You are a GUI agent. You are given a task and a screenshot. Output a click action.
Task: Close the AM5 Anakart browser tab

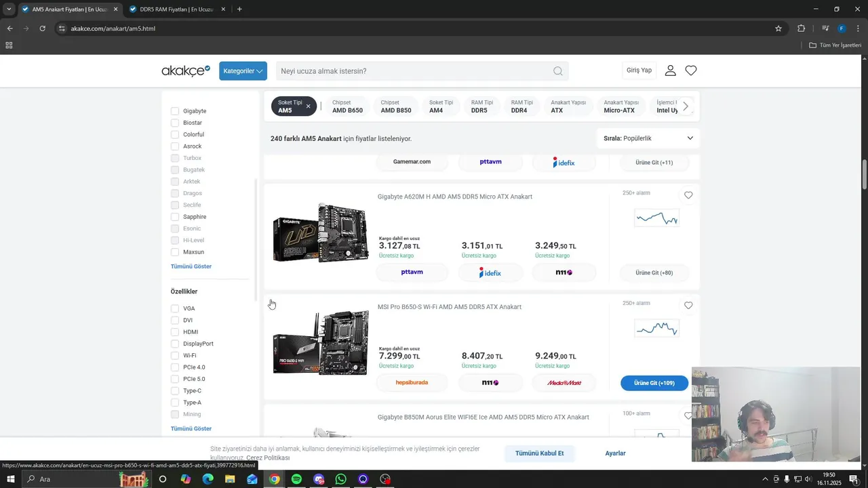coord(116,9)
